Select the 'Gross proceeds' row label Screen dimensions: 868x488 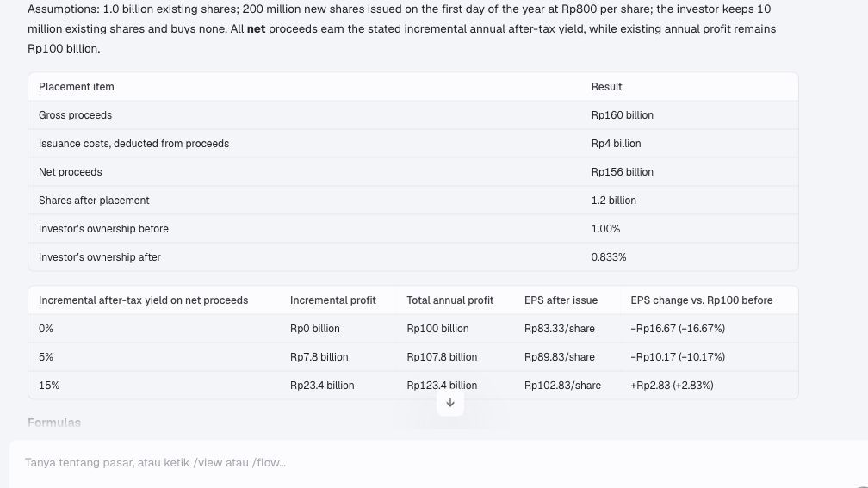75,115
